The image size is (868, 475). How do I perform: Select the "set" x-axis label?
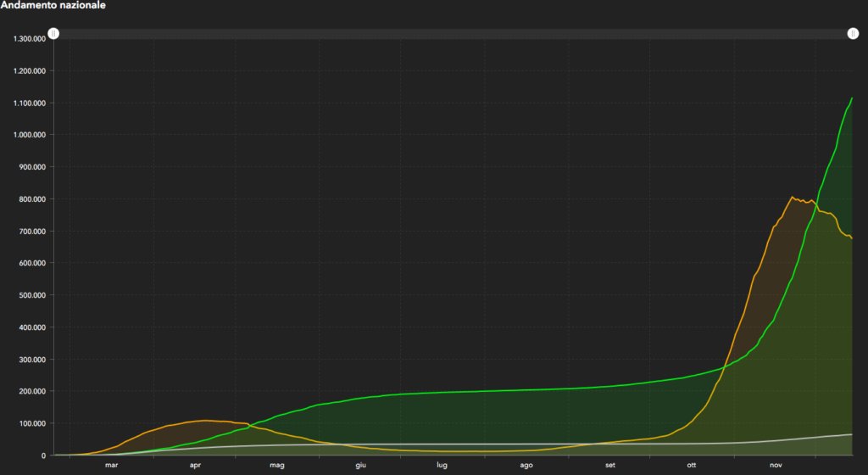[x=610, y=466]
